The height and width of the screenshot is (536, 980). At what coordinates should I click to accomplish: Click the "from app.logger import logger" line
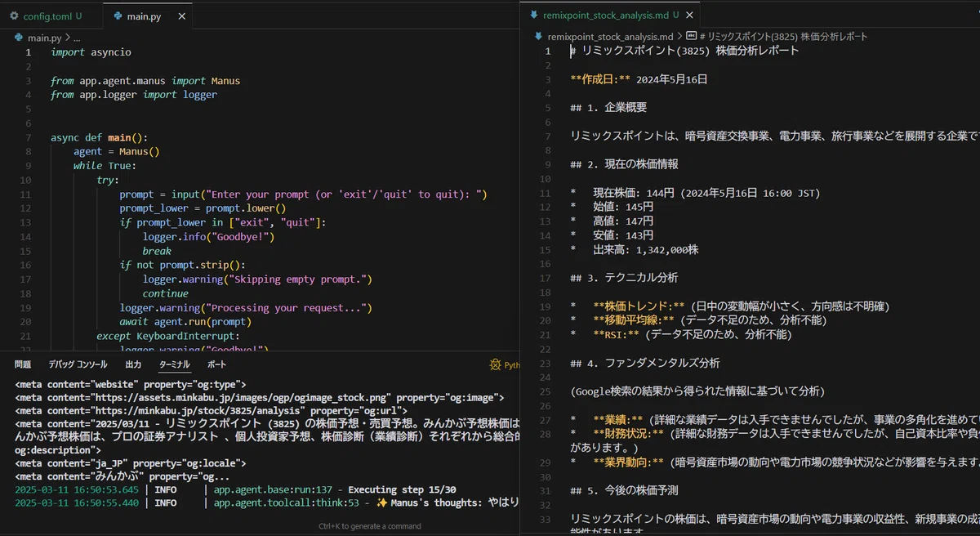[x=134, y=95]
